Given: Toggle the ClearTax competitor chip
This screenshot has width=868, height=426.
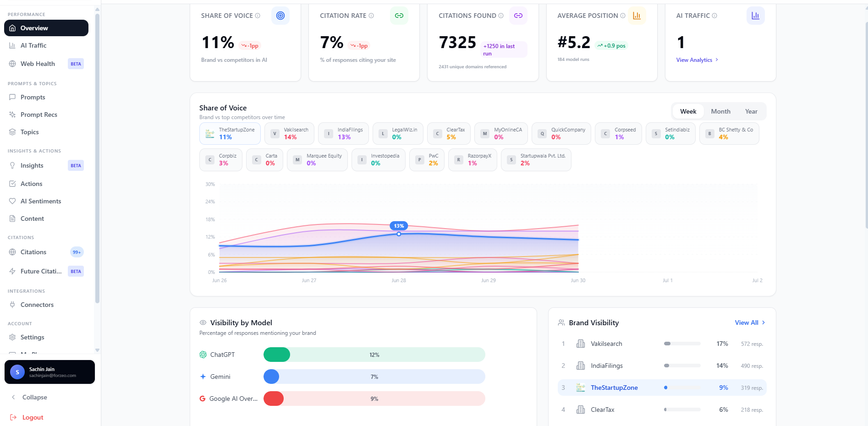Looking at the screenshot, I should click(449, 133).
